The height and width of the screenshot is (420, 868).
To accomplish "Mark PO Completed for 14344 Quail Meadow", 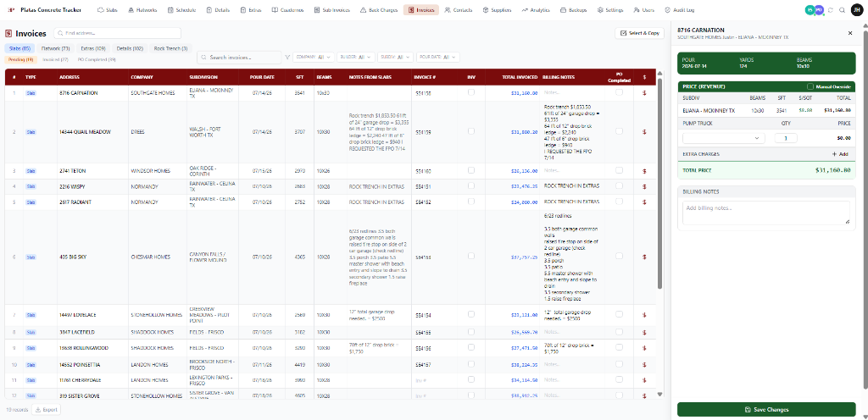I will (619, 131).
